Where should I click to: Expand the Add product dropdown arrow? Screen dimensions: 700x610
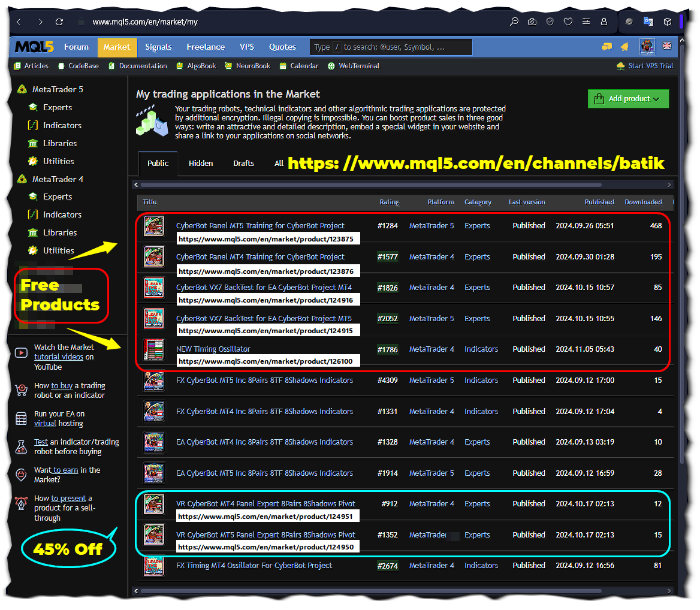657,98
